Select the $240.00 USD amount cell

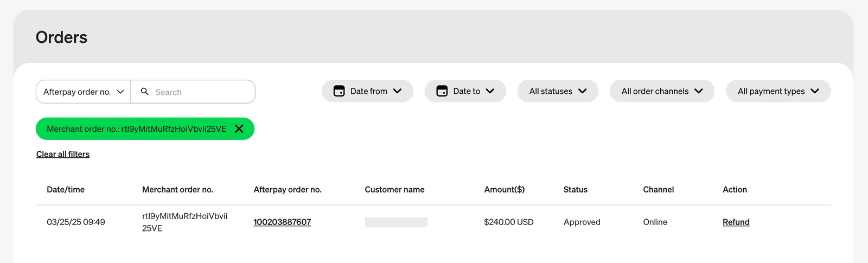pos(508,222)
